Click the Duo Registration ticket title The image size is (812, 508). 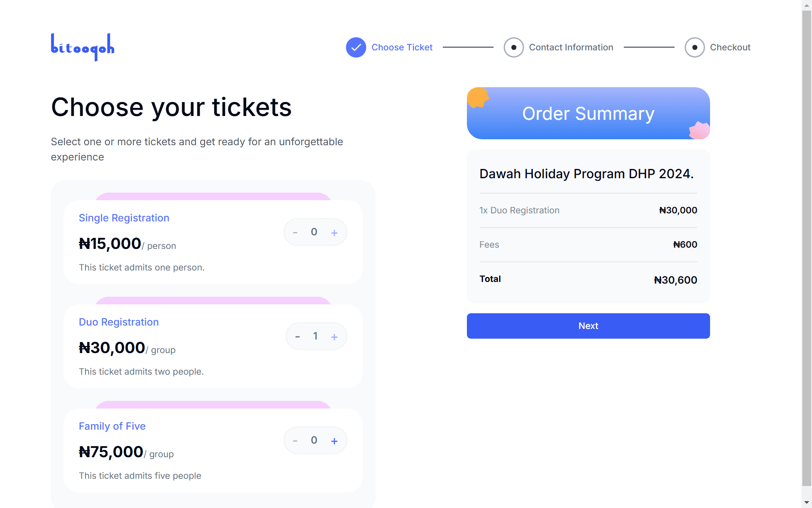[x=119, y=322]
